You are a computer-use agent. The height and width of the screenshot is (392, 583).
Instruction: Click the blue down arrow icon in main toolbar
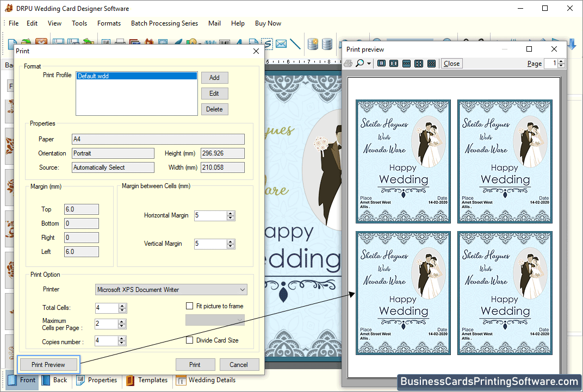(572, 44)
